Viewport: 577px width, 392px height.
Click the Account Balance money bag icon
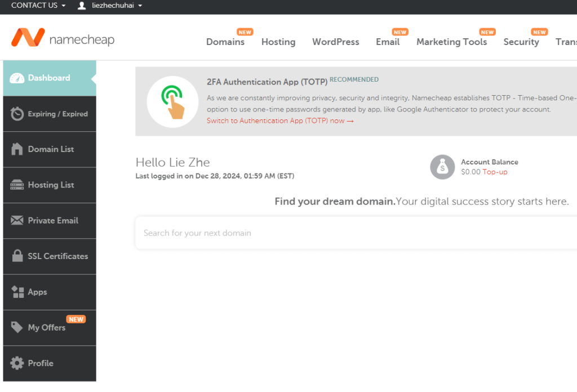click(442, 167)
